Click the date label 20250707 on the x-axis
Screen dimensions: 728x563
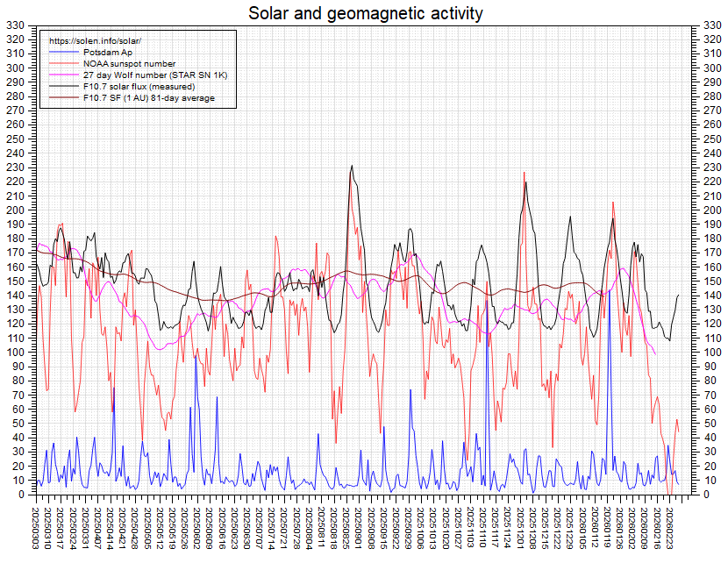[x=259, y=528]
